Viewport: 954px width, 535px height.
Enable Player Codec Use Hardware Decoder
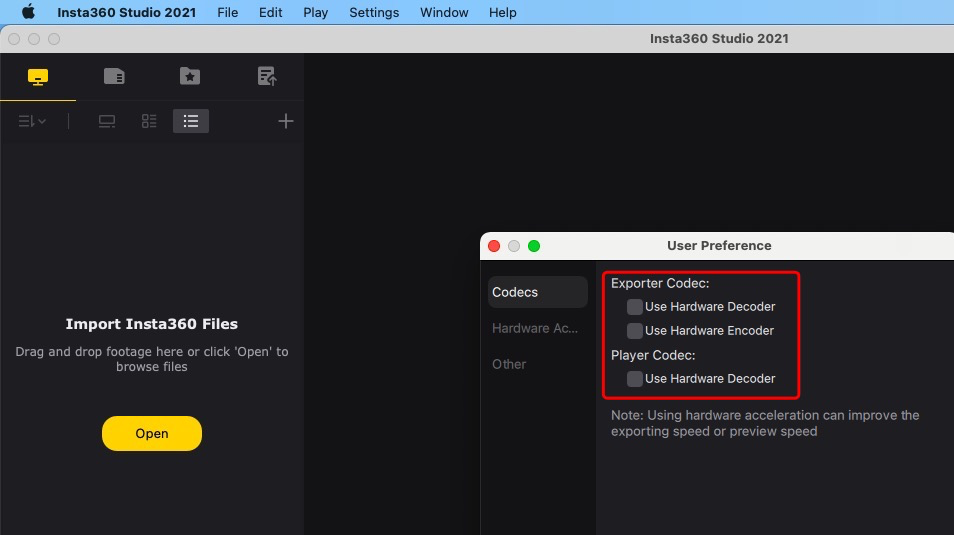(x=635, y=379)
